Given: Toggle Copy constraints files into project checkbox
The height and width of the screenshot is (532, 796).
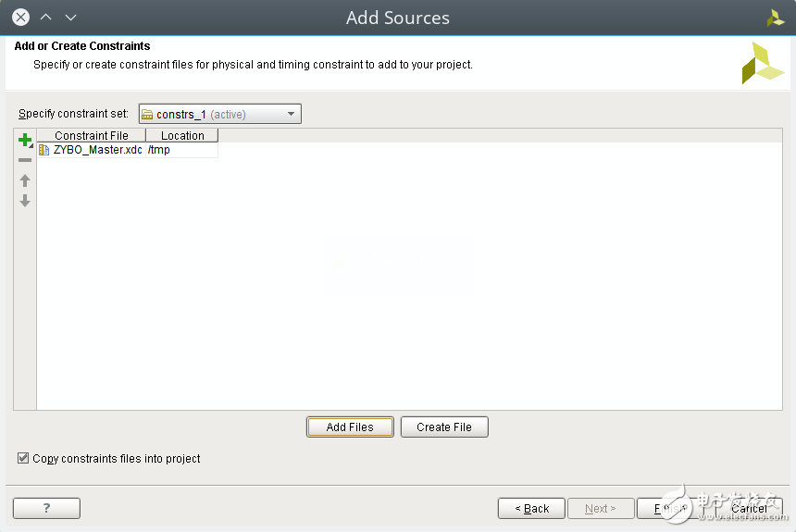Looking at the screenshot, I should click(23, 458).
